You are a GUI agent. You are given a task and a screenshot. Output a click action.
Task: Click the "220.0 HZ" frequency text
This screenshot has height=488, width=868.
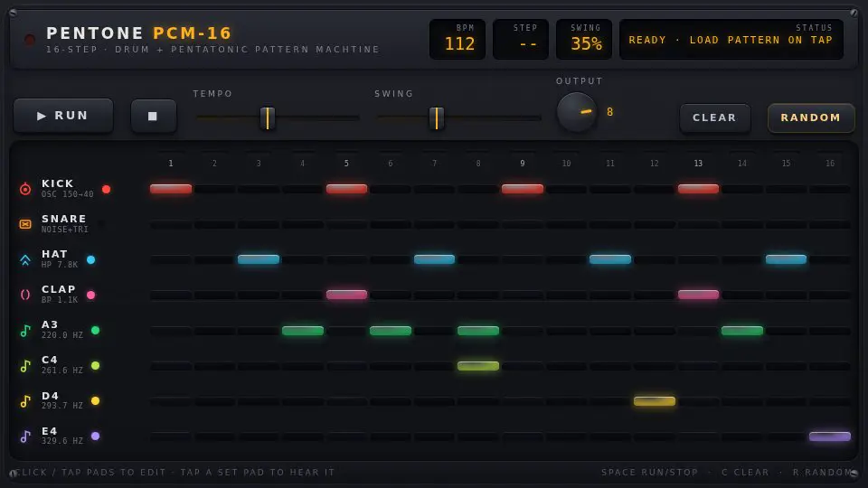coord(62,335)
